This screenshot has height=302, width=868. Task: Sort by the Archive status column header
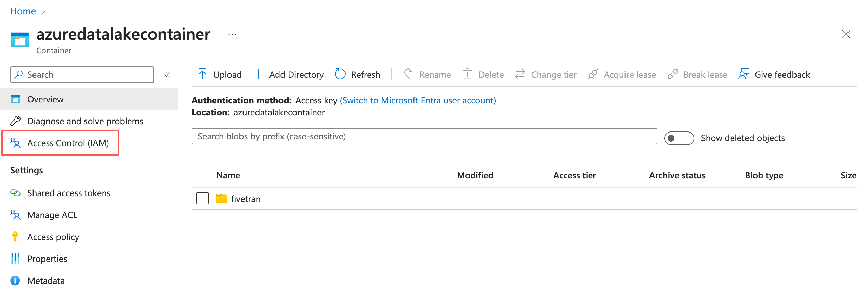677,175
